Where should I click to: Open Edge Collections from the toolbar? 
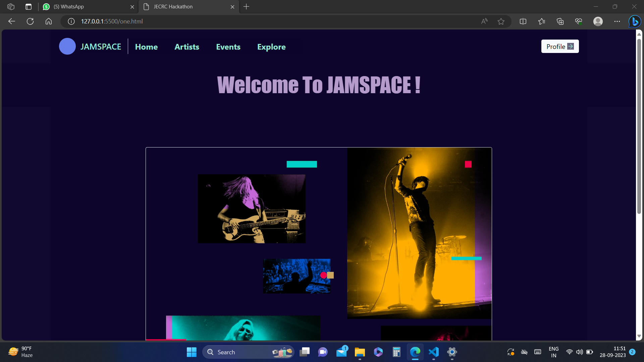point(560,21)
